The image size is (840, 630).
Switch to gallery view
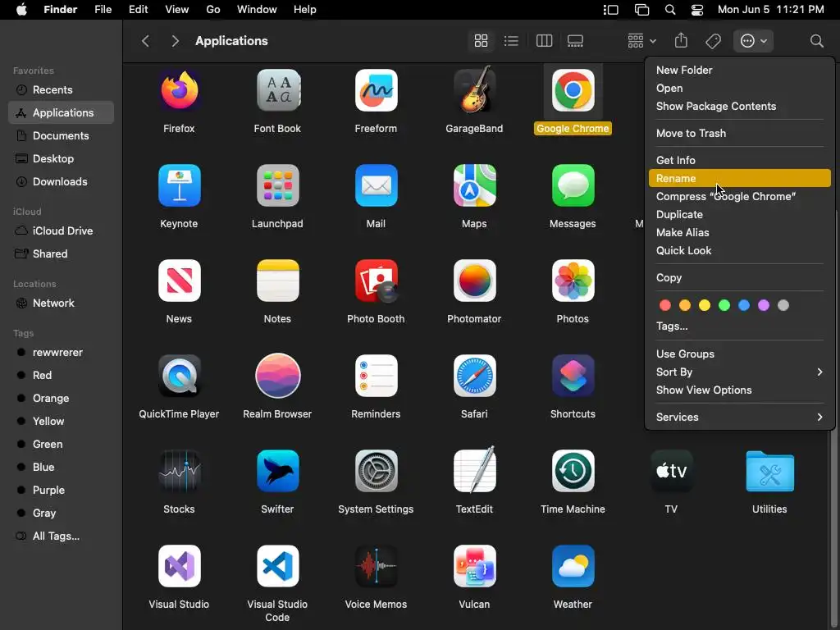pos(575,41)
